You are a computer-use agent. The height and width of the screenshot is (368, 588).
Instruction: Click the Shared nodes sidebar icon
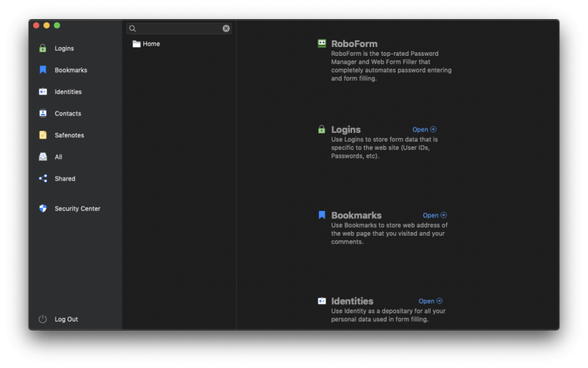(43, 178)
